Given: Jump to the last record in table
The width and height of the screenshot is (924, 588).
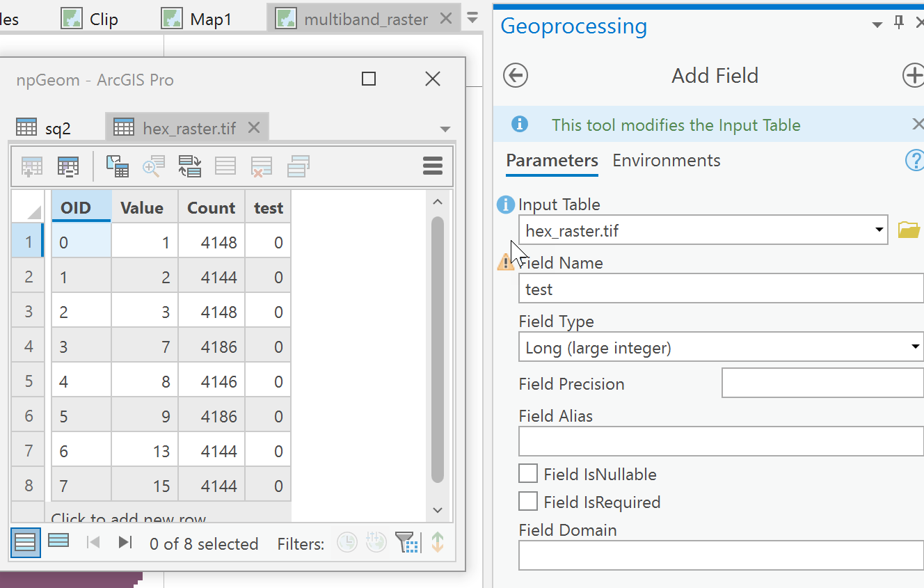Looking at the screenshot, I should [125, 543].
